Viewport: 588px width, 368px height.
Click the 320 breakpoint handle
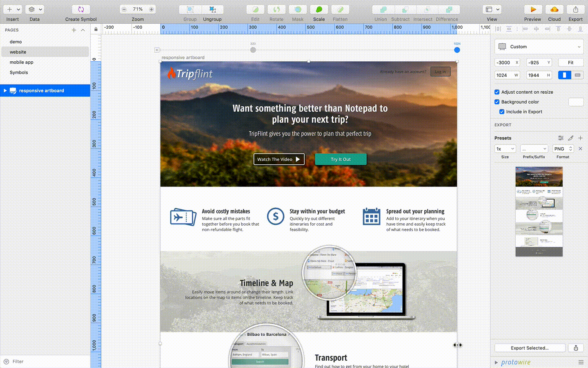point(253,50)
